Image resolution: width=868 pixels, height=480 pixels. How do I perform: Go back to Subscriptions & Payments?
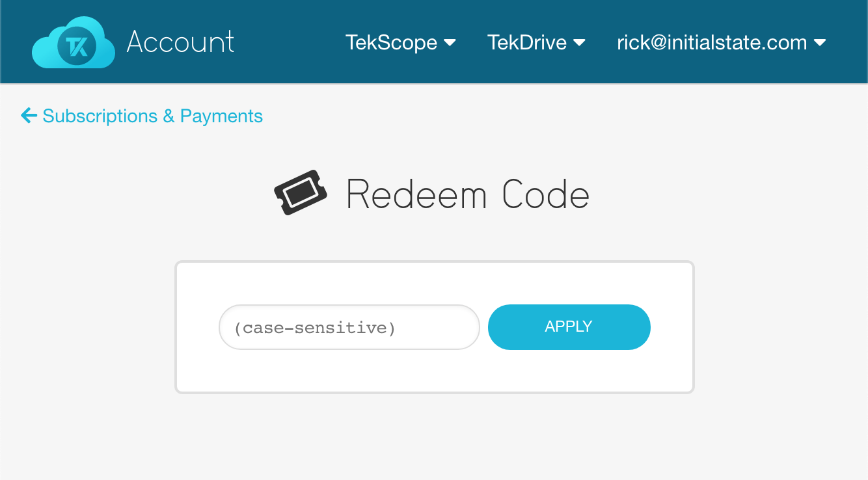(x=152, y=116)
